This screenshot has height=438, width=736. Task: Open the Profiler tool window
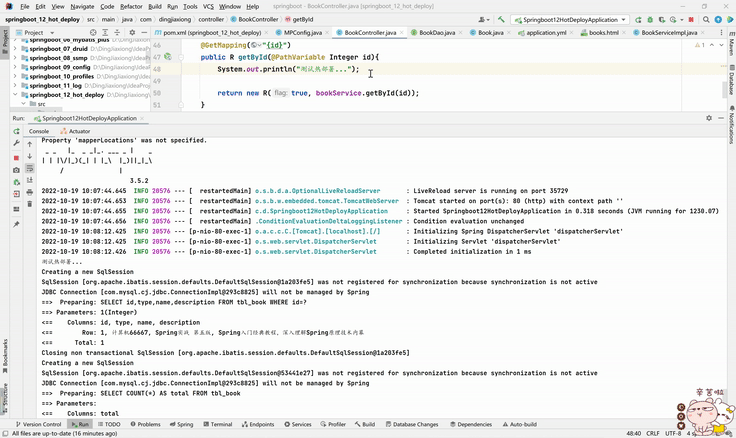coord(333,424)
